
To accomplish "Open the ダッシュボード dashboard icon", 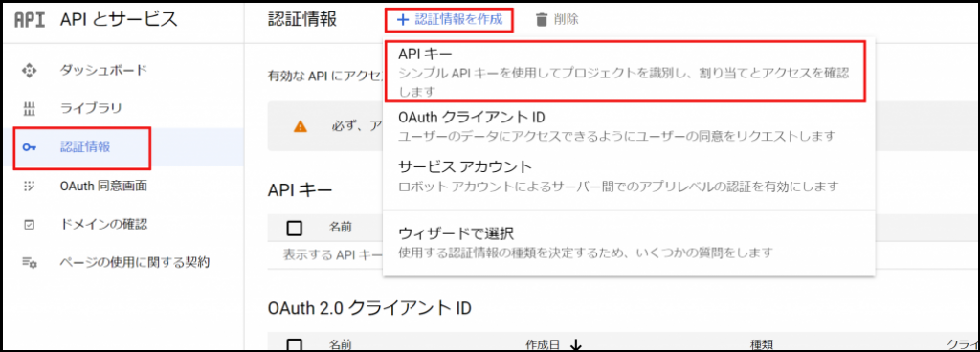I will (30, 70).
